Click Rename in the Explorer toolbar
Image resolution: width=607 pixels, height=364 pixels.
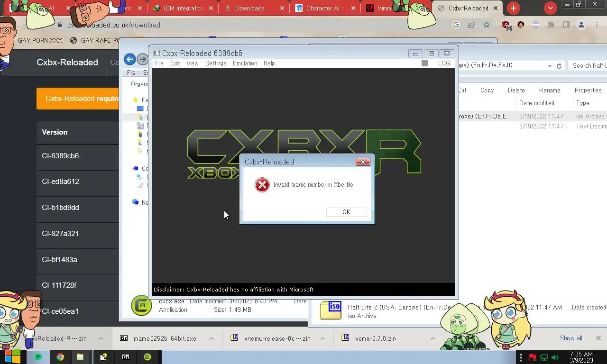point(550,90)
